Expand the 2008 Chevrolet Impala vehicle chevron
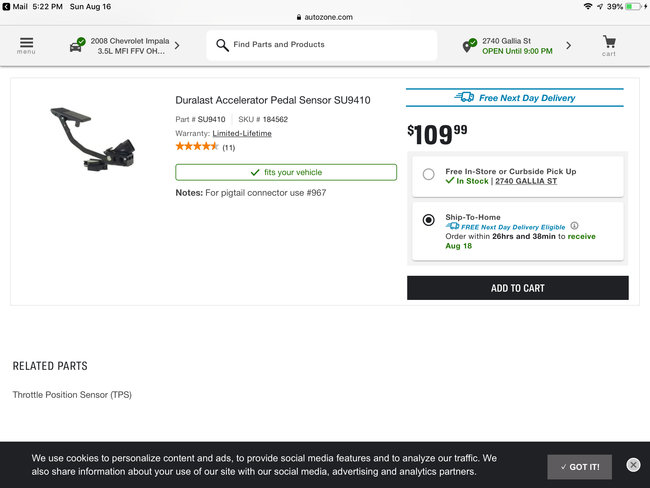The image size is (650, 488). point(177,45)
